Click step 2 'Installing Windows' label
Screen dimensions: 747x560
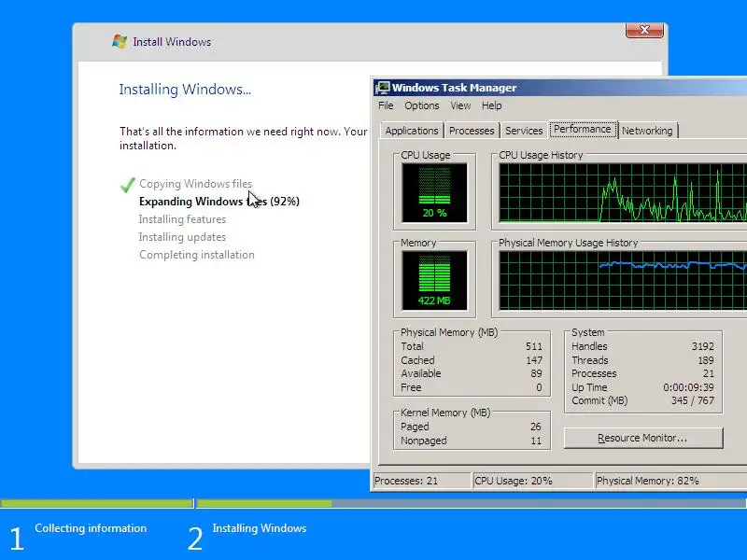click(x=260, y=528)
